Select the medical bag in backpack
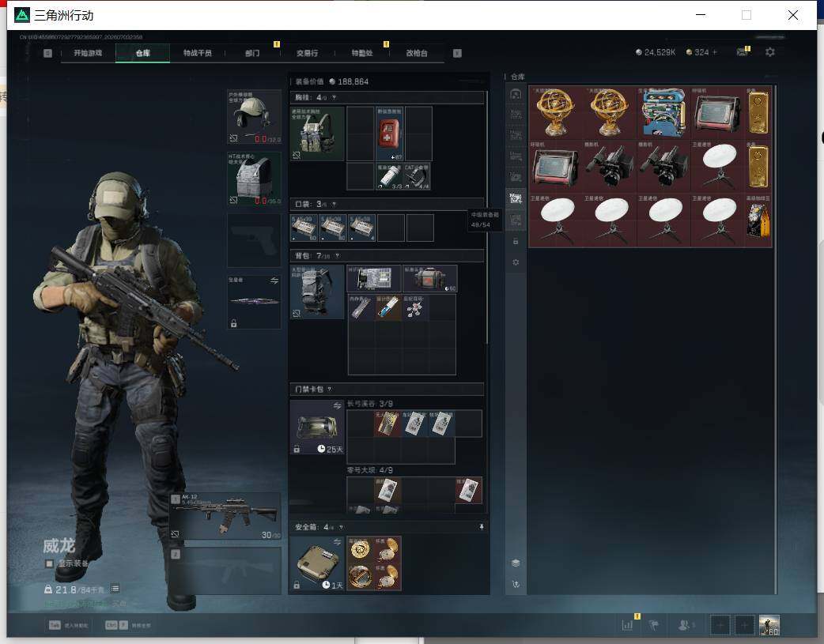 click(x=430, y=278)
